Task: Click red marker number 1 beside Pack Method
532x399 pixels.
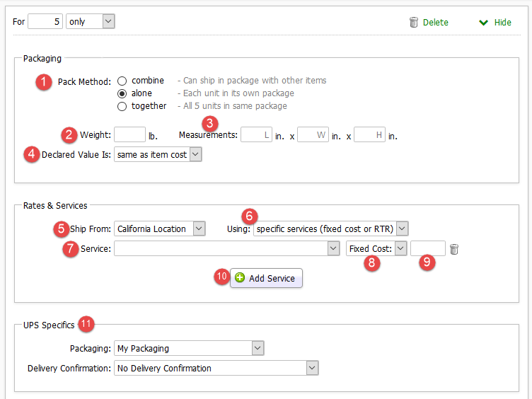Action: pyautogui.click(x=44, y=81)
